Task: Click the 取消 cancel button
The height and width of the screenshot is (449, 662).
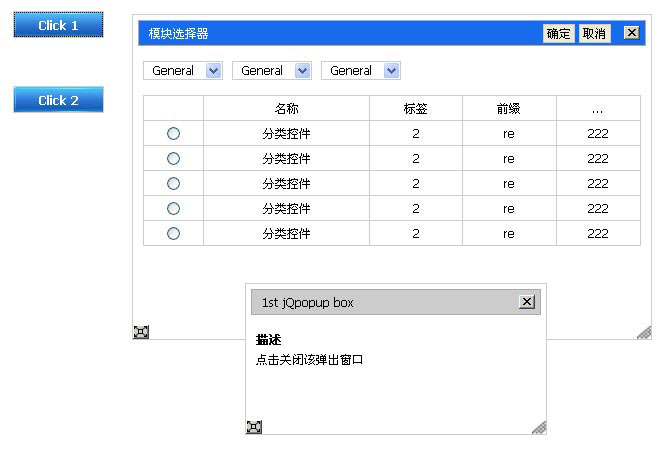Action: point(594,34)
